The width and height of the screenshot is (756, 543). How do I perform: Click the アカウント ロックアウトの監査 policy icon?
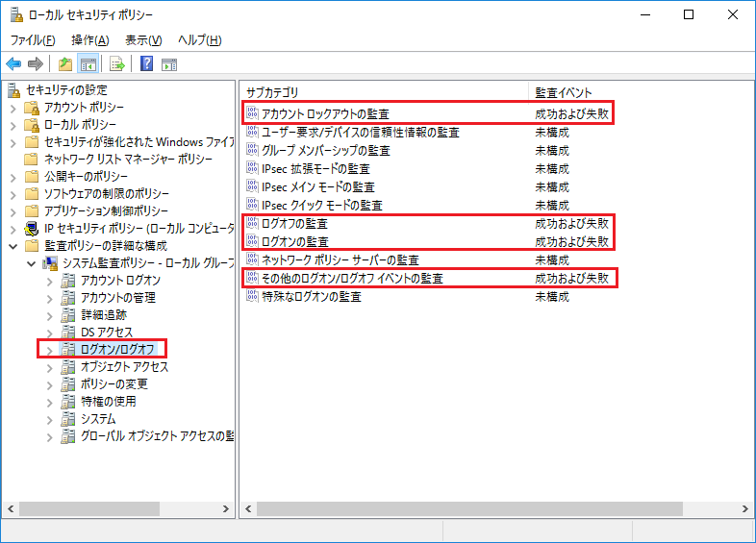[x=252, y=113]
